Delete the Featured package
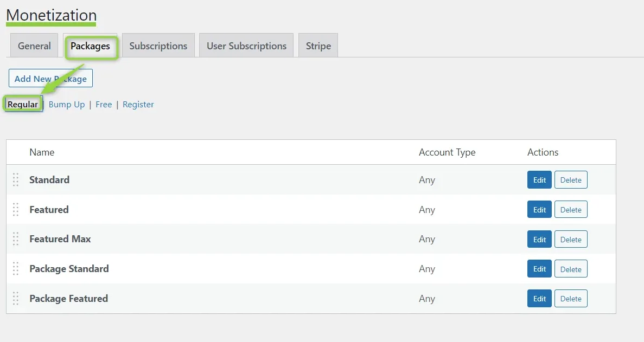Image resolution: width=644 pixels, height=342 pixels. tap(571, 210)
